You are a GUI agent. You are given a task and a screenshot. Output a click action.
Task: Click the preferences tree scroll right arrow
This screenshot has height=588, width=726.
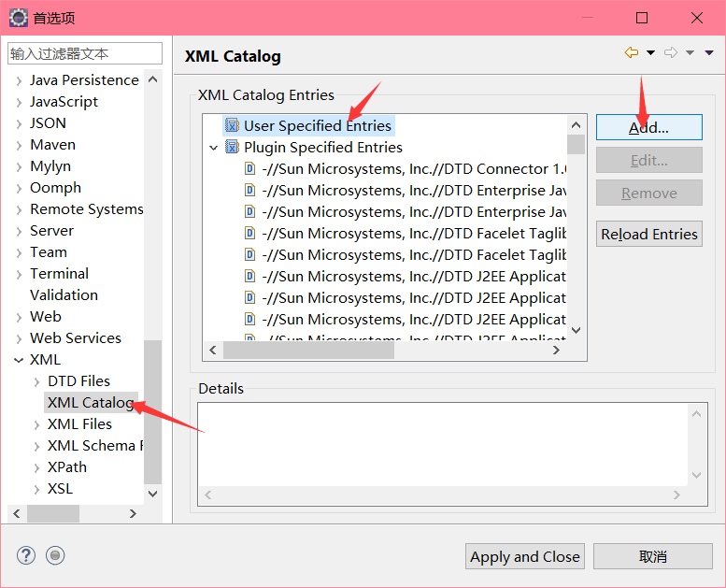pyautogui.click(x=133, y=513)
